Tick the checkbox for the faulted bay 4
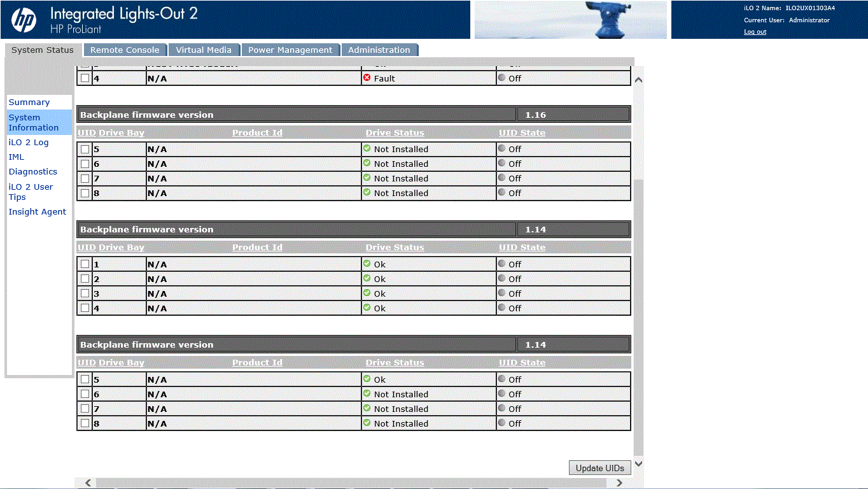The width and height of the screenshot is (868, 489). (x=85, y=78)
